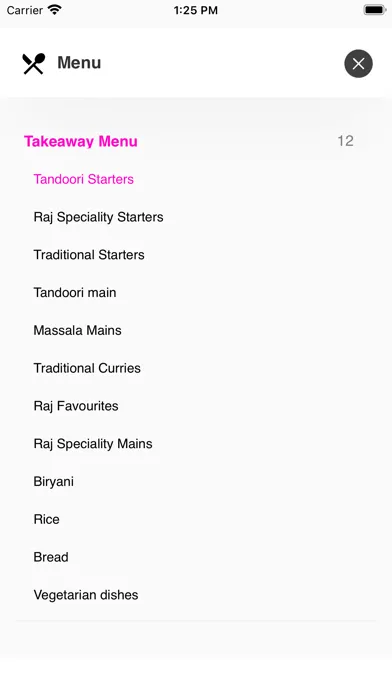View Traditional Curries section
392x696 pixels.
pyautogui.click(x=87, y=368)
